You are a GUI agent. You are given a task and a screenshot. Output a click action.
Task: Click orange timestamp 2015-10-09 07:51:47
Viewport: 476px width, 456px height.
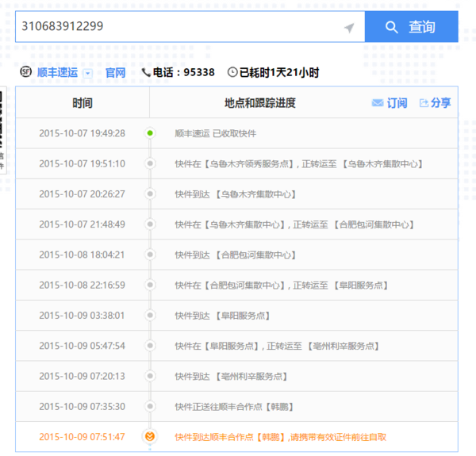[x=82, y=437]
